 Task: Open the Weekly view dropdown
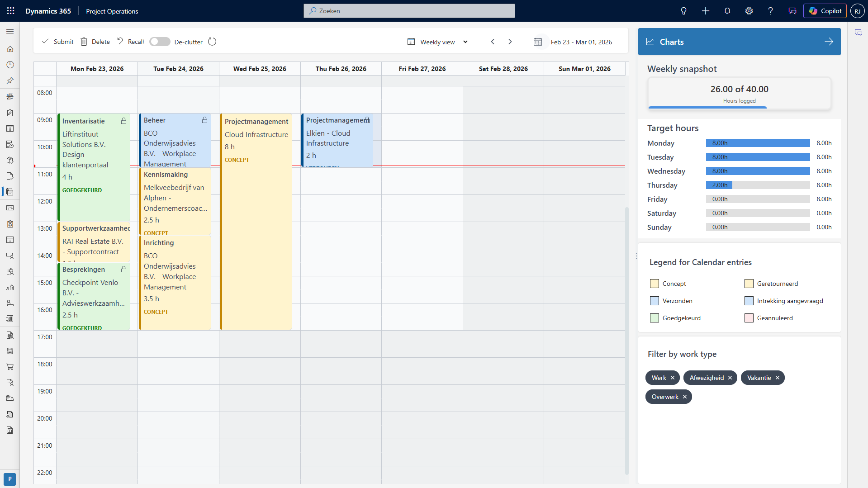[x=437, y=42]
